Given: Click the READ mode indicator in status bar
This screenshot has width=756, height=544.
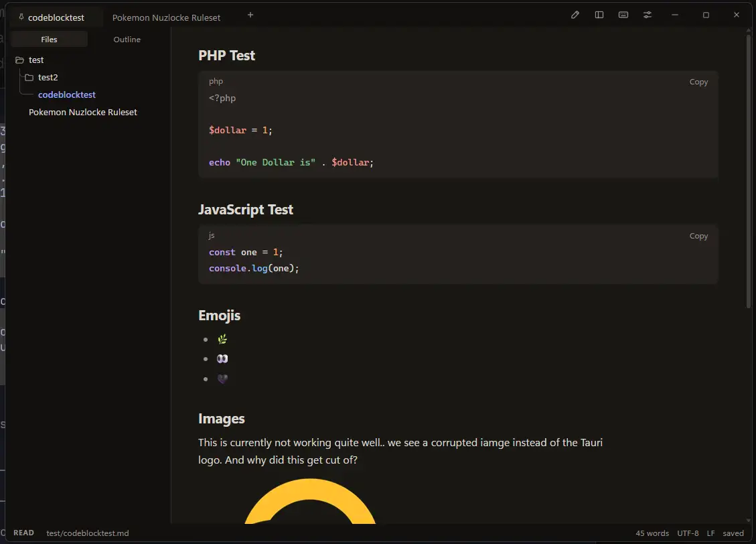Looking at the screenshot, I should click(23, 533).
